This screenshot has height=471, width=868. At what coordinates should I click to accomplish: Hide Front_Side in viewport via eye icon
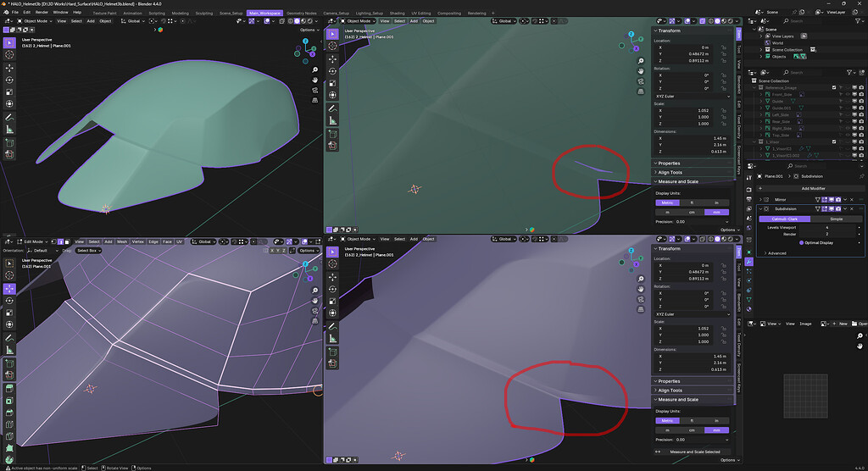pos(848,95)
